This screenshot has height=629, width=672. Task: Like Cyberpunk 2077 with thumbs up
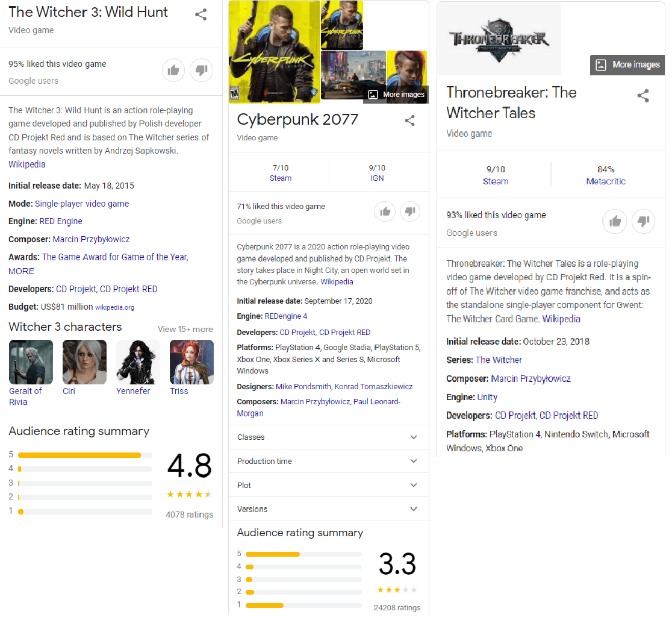pos(385,211)
